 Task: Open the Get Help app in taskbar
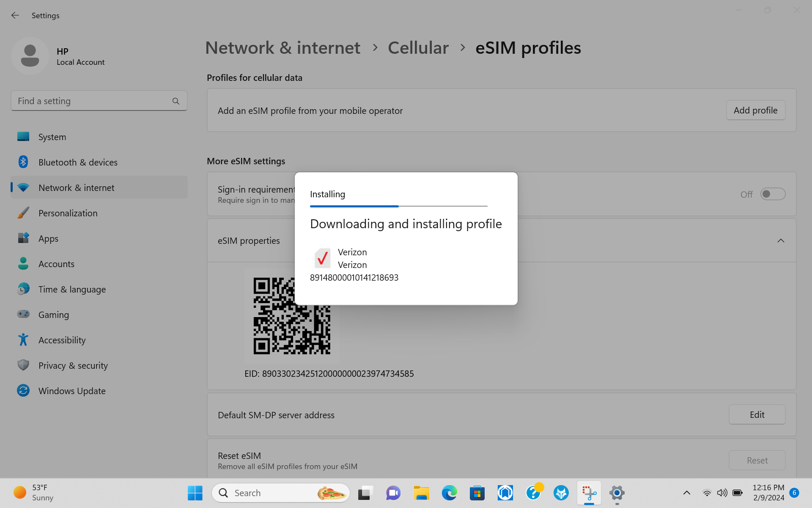(x=533, y=493)
